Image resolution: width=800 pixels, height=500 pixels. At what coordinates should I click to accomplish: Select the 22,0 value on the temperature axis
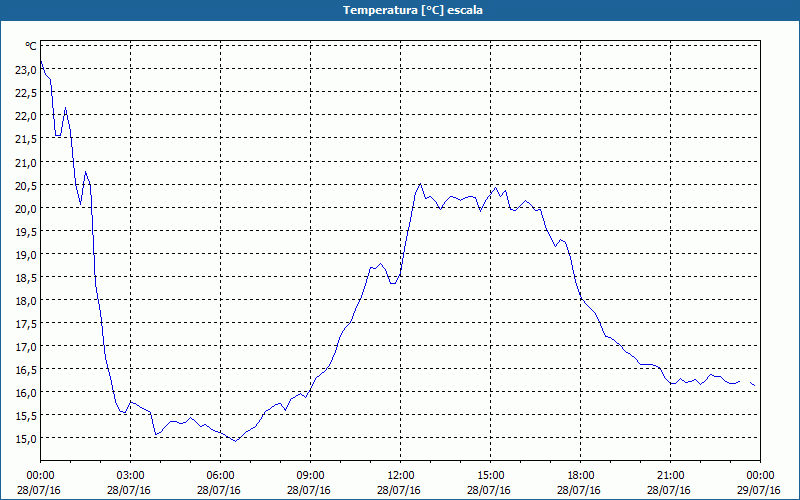[x=26, y=116]
